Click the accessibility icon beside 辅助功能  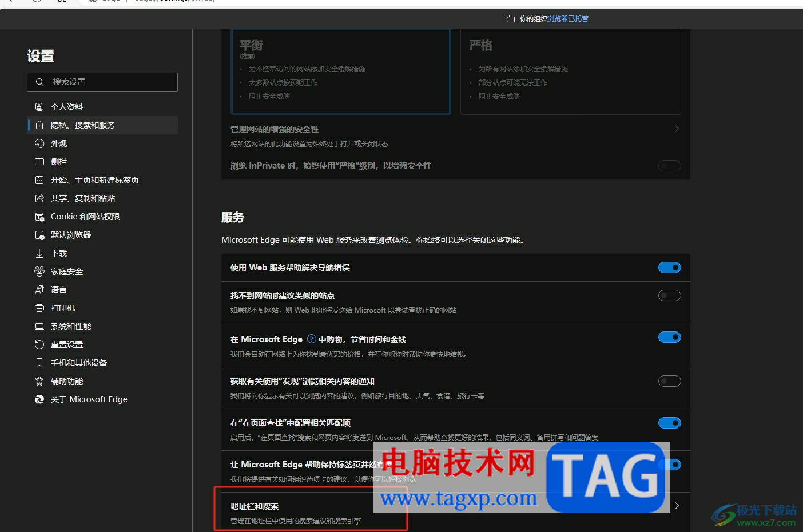click(39, 381)
